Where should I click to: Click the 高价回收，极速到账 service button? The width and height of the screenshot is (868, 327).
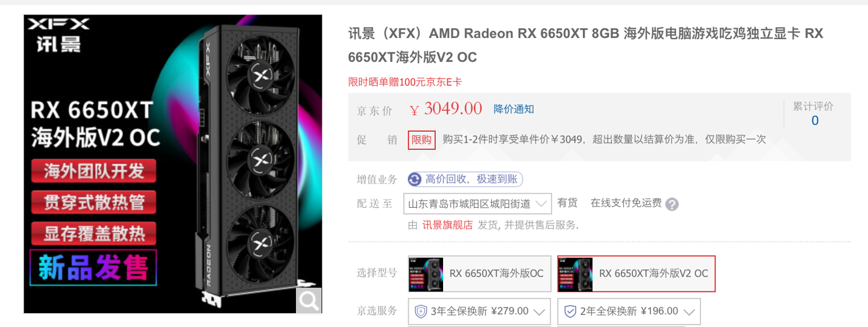tap(465, 179)
